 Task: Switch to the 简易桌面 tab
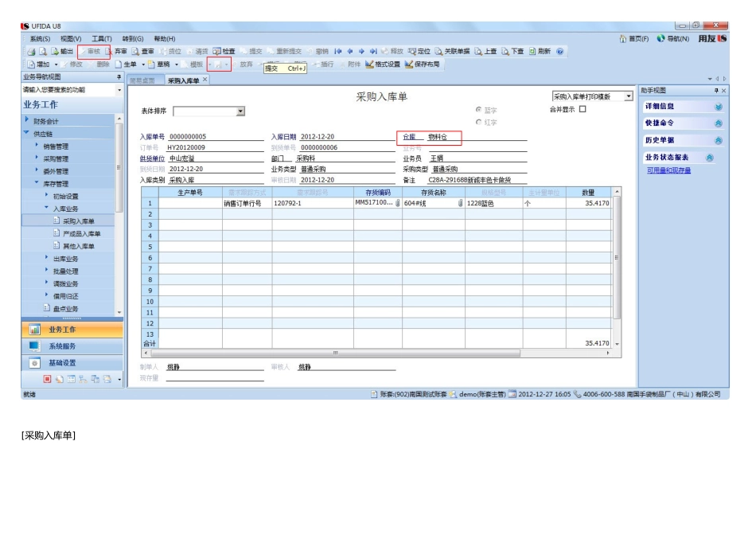[x=142, y=80]
